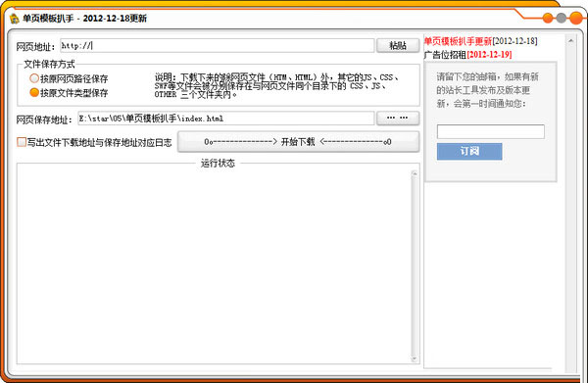This screenshot has width=588, height=383.
Task: Click the status log scrollbar up arrow
Action: coord(415,174)
